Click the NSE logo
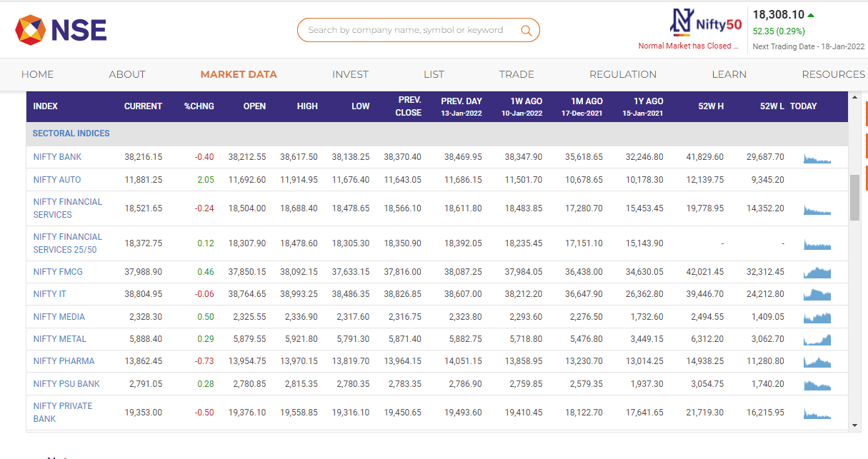 tap(61, 29)
